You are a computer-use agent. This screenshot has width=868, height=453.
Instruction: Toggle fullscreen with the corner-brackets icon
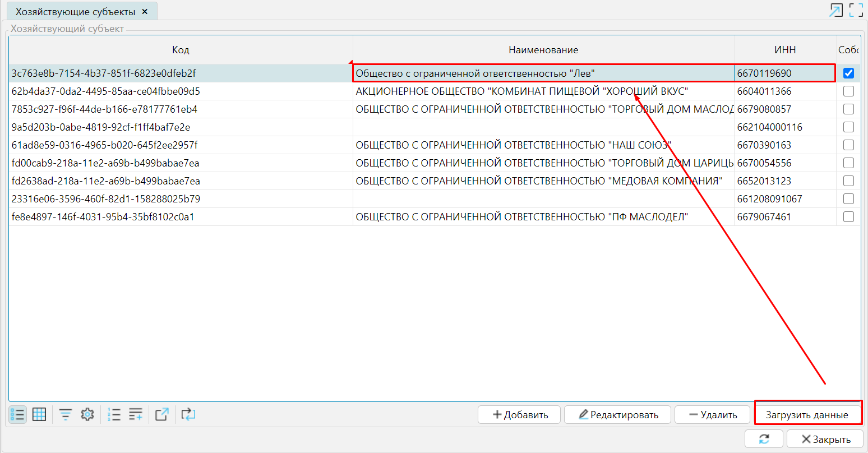pyautogui.click(x=856, y=10)
